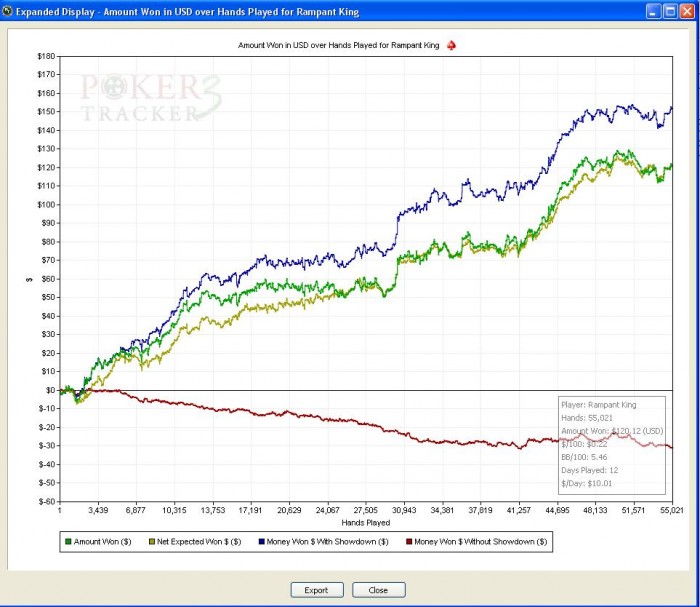This screenshot has width=700, height=607.
Task: Click the 'Hands Played' x-axis label
Action: [x=366, y=523]
